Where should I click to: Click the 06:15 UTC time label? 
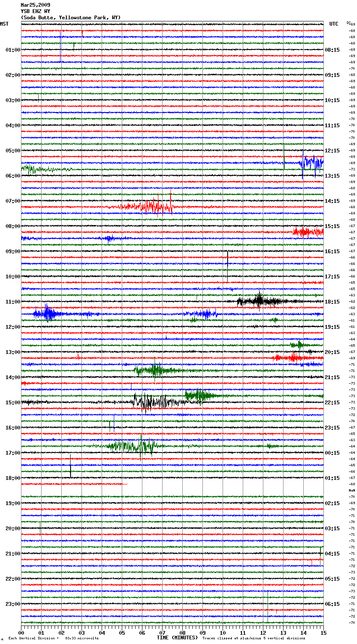332,604
